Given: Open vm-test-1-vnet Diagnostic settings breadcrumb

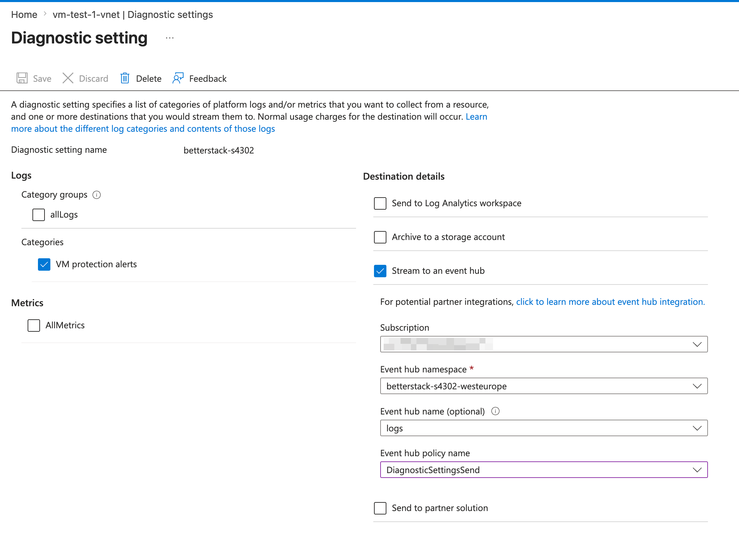Looking at the screenshot, I should [133, 14].
